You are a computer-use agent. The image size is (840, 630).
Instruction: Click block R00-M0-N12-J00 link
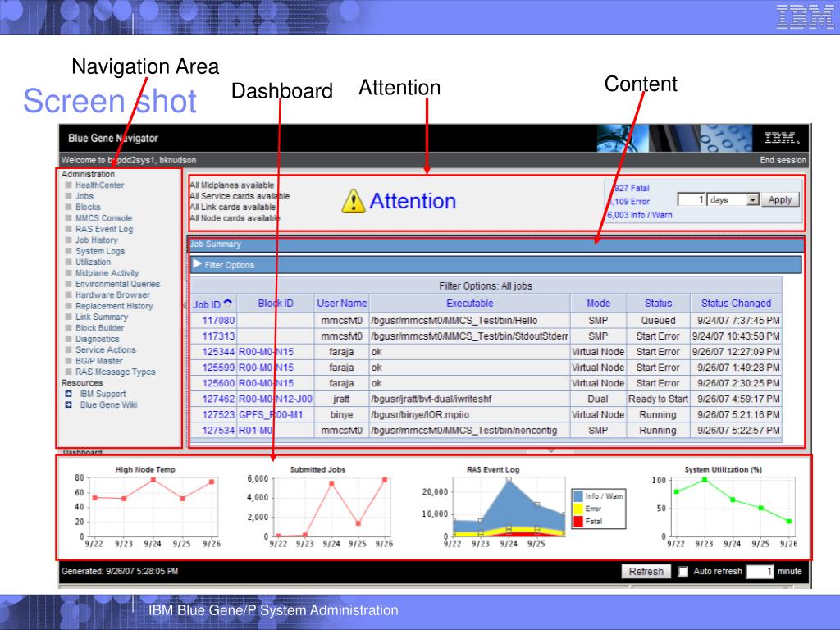click(276, 399)
